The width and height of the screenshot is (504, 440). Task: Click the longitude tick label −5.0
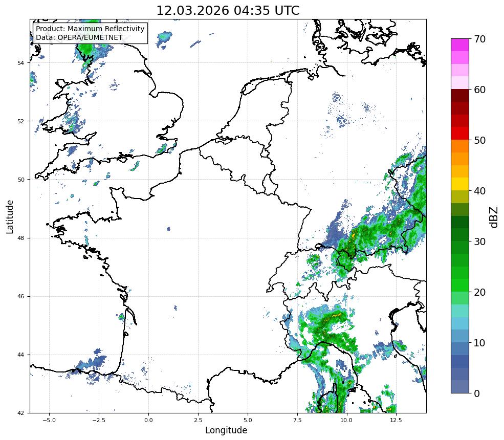tap(49, 420)
